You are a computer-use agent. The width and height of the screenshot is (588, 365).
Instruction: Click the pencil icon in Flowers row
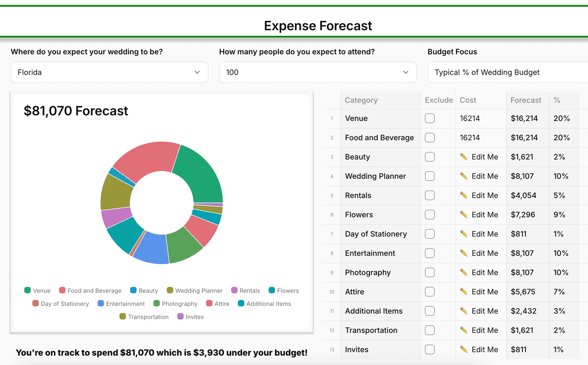coord(464,214)
